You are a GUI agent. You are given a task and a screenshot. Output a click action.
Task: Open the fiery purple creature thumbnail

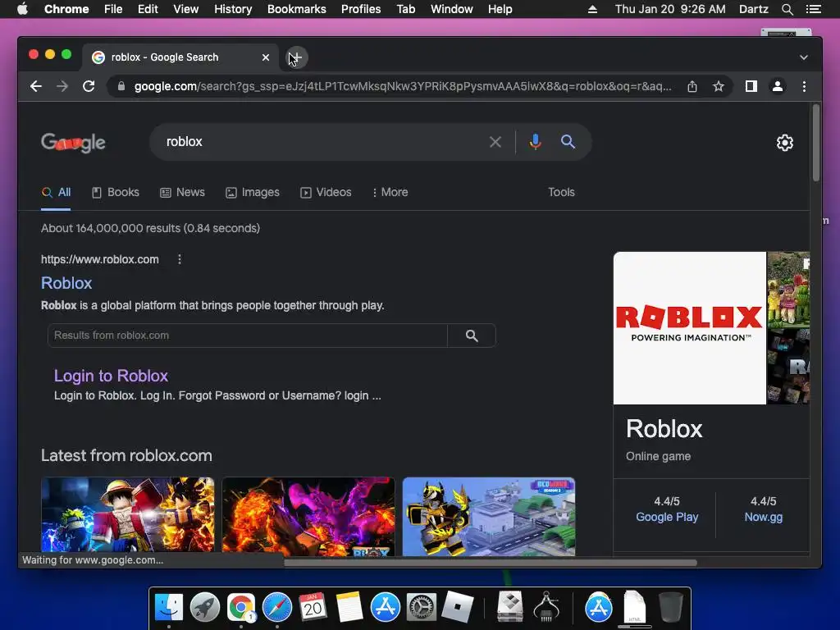(308, 517)
